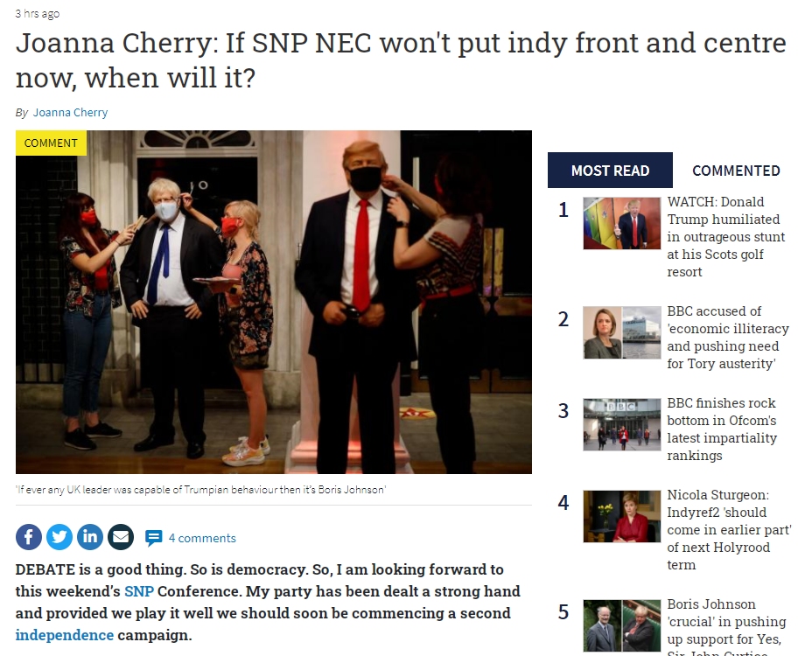Image resolution: width=812 pixels, height=656 pixels.
Task: Read 'BBC finishes rock bottom' headline
Action: [x=722, y=429]
